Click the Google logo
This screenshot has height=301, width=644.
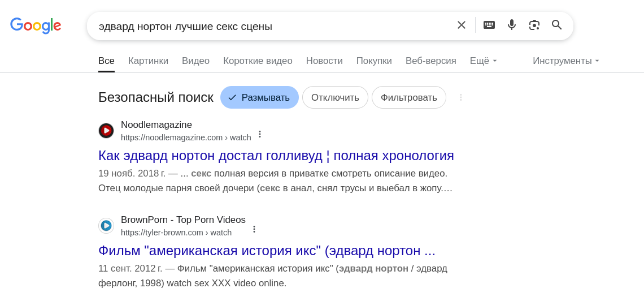[x=36, y=25]
